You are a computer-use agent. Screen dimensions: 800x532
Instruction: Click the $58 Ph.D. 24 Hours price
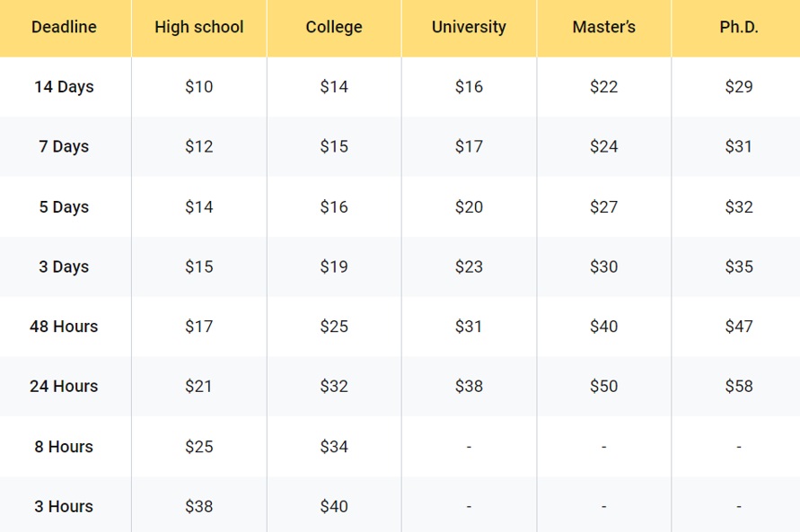click(738, 387)
